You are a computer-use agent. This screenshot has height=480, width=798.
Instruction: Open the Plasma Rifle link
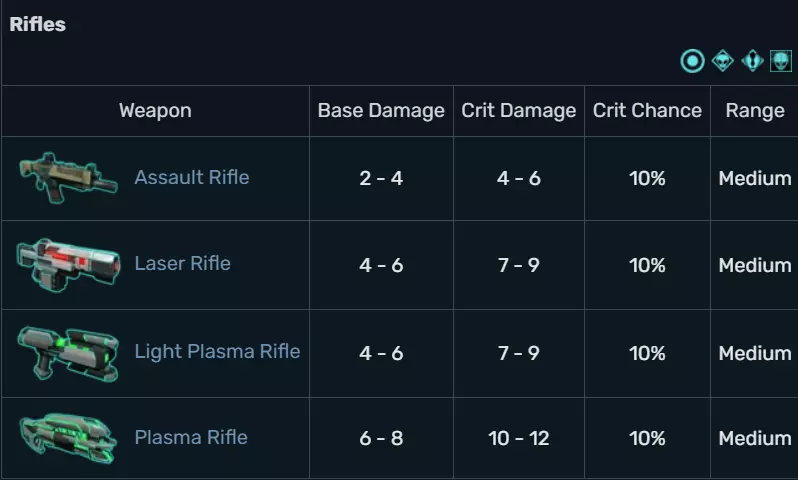(x=191, y=438)
